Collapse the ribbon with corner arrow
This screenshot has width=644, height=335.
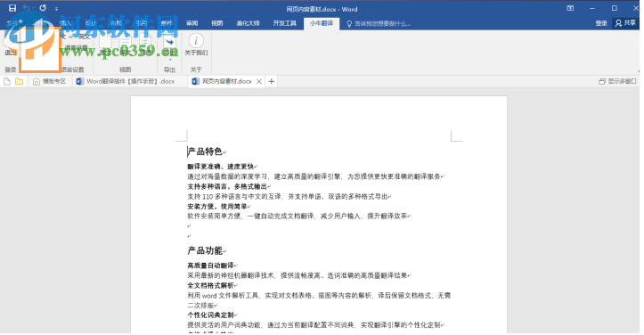click(639, 70)
